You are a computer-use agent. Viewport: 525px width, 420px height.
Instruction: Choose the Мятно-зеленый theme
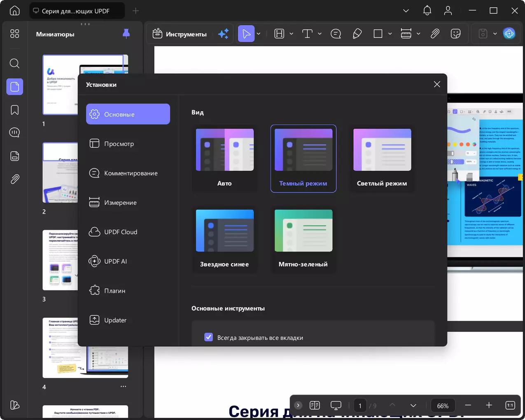[303, 239]
